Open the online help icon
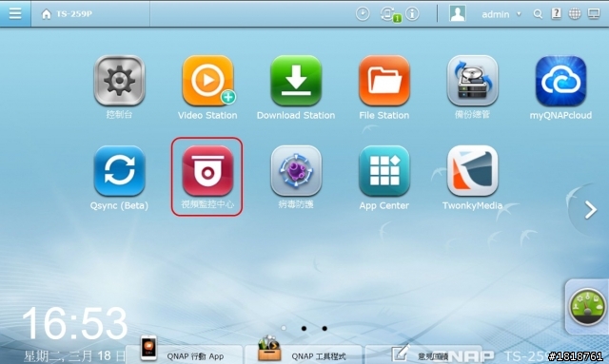Viewport: 609px width, 364px height. click(556, 13)
